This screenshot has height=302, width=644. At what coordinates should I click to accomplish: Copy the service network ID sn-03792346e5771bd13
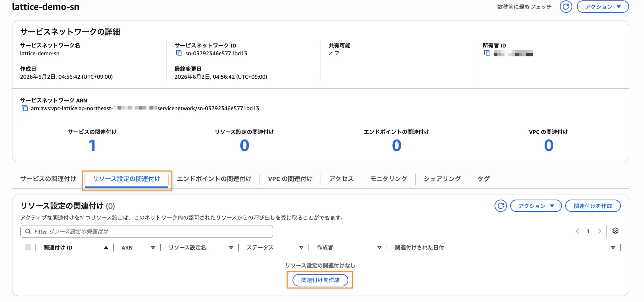click(179, 53)
